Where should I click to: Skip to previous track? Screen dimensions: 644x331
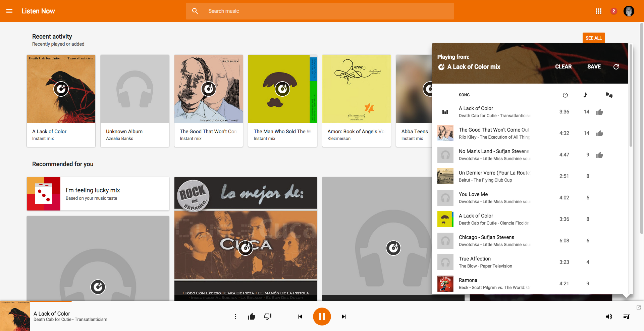coord(300,317)
